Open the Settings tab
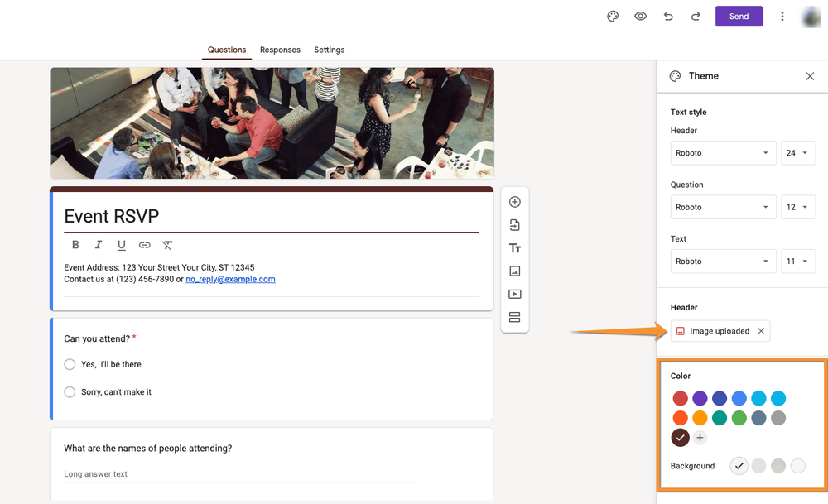Viewport: 828px width, 504px height. point(329,50)
